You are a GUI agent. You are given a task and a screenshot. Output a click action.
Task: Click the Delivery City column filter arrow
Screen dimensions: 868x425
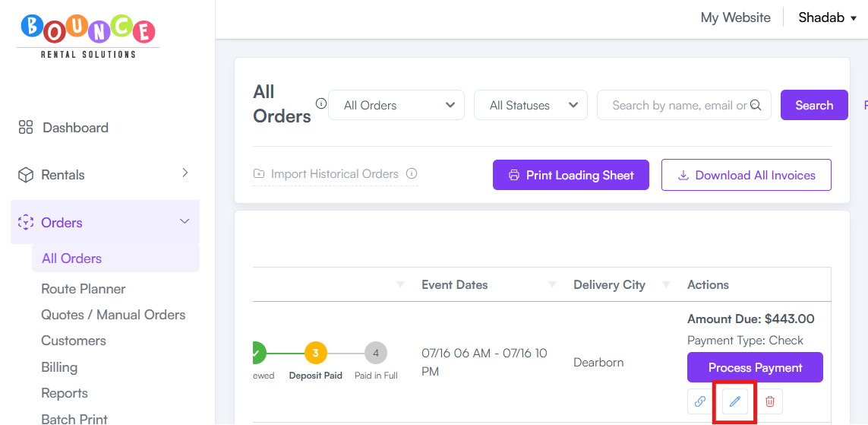pos(666,285)
